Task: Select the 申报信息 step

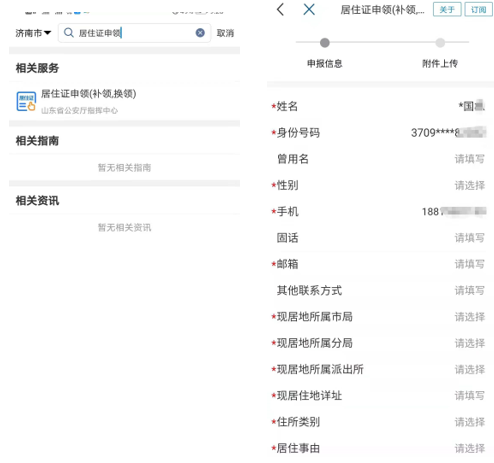Action: click(x=324, y=63)
